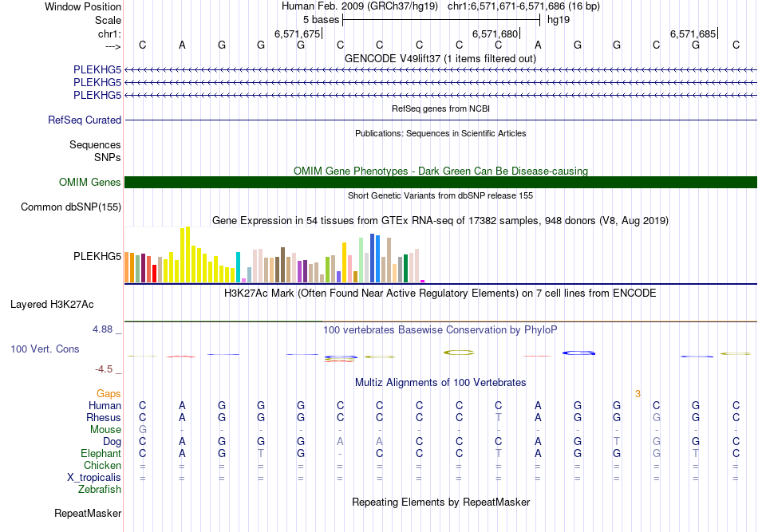
Task: Click the Gaps row label
Action: point(109,394)
